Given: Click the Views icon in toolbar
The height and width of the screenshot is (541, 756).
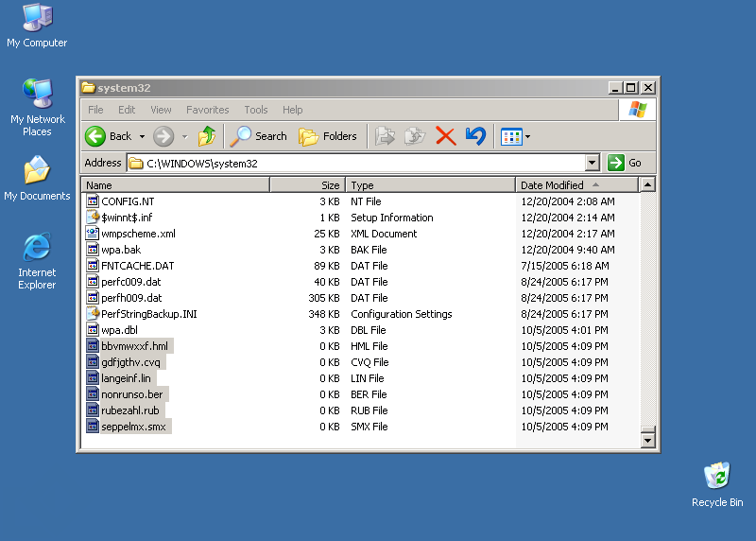Looking at the screenshot, I should click(x=511, y=137).
